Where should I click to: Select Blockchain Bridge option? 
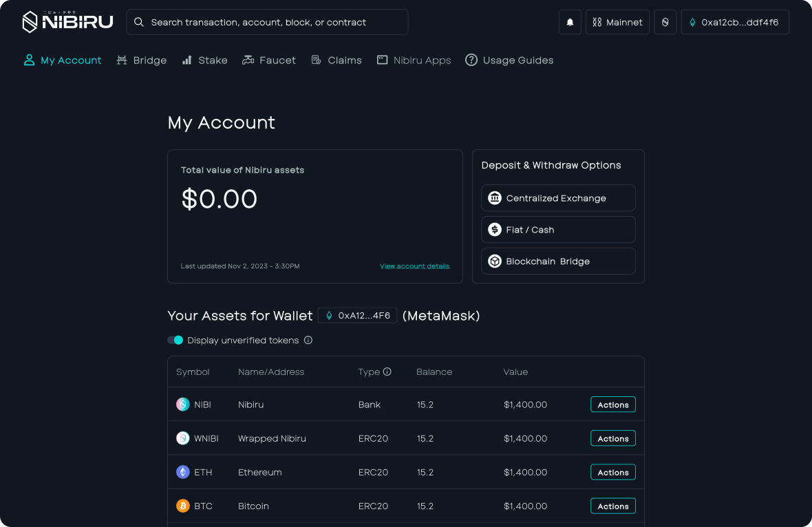pyautogui.click(x=558, y=261)
